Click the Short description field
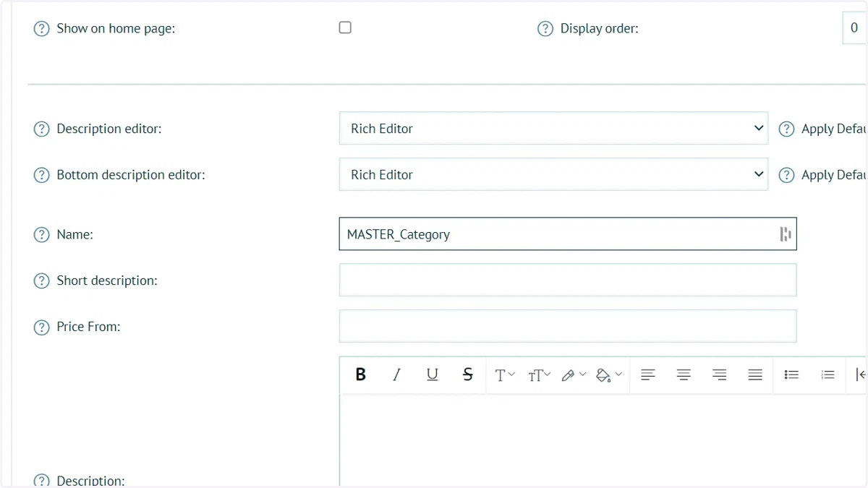This screenshot has height=488, width=868. (x=568, y=280)
